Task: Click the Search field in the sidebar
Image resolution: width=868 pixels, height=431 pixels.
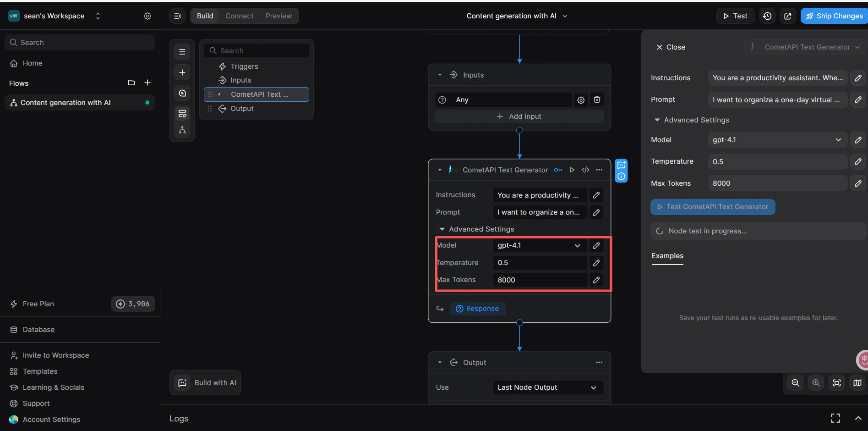Action: pos(80,42)
